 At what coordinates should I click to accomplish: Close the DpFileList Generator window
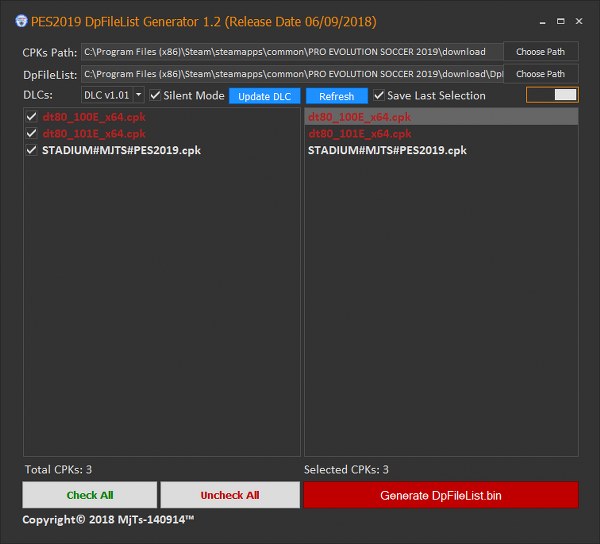pos(579,21)
